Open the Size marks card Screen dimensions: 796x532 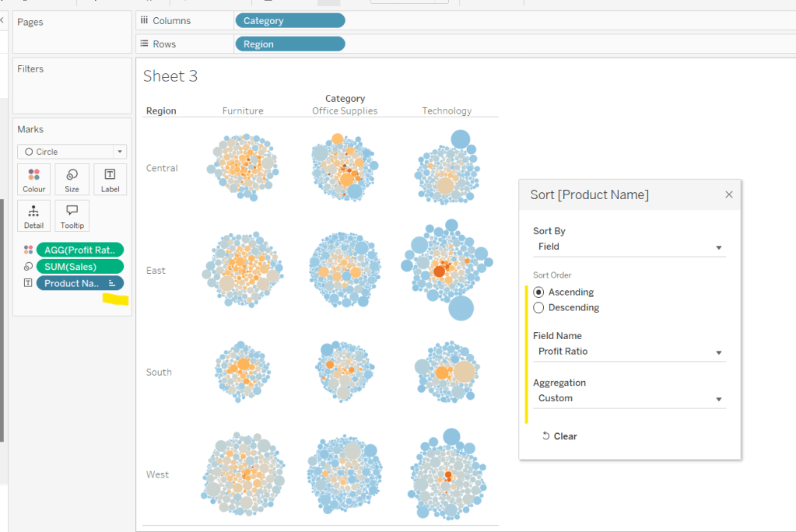tap(72, 179)
